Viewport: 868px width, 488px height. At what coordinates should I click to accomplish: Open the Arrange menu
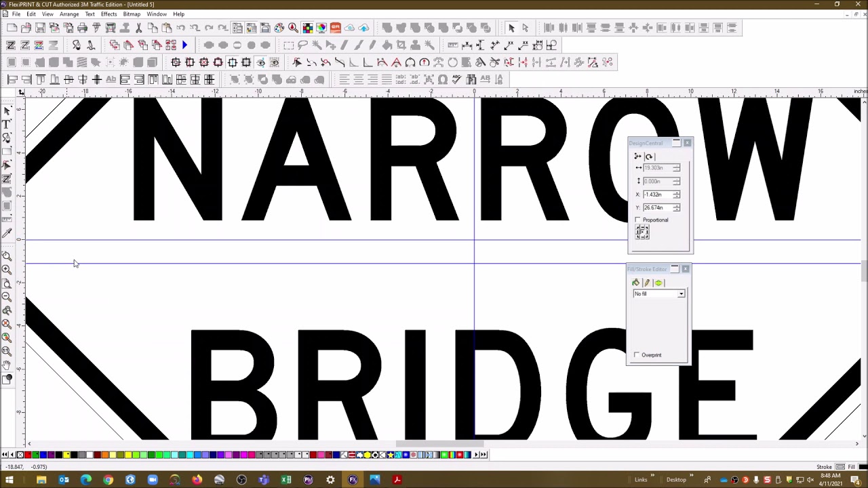[x=69, y=14]
